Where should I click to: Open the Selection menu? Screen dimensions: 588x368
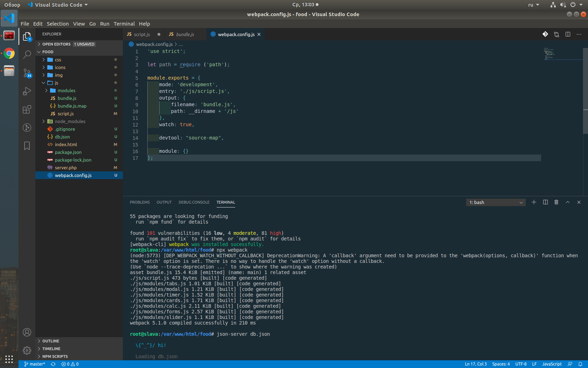(58, 24)
